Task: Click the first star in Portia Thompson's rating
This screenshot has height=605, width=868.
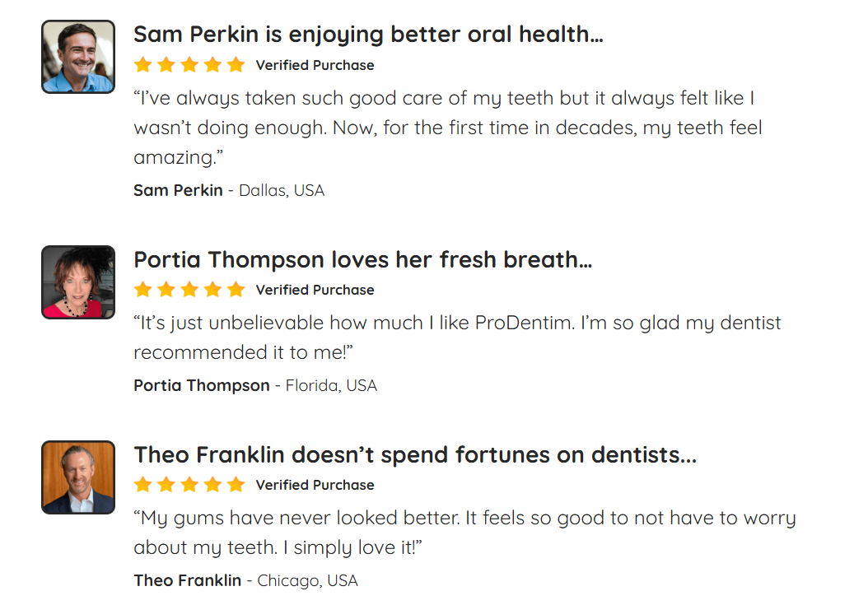Action: 142,290
